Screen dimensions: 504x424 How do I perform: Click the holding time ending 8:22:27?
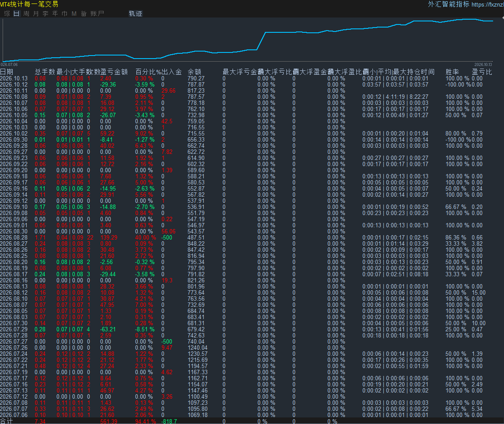(x=395, y=97)
